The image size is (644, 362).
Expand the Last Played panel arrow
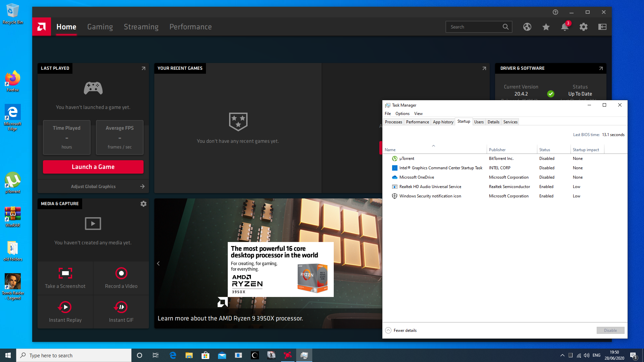(143, 68)
